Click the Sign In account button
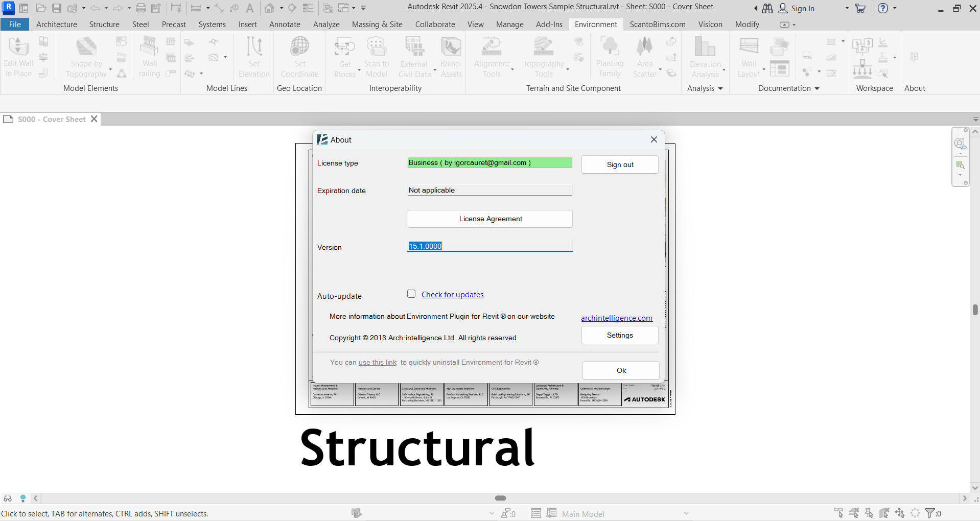 tap(796, 8)
